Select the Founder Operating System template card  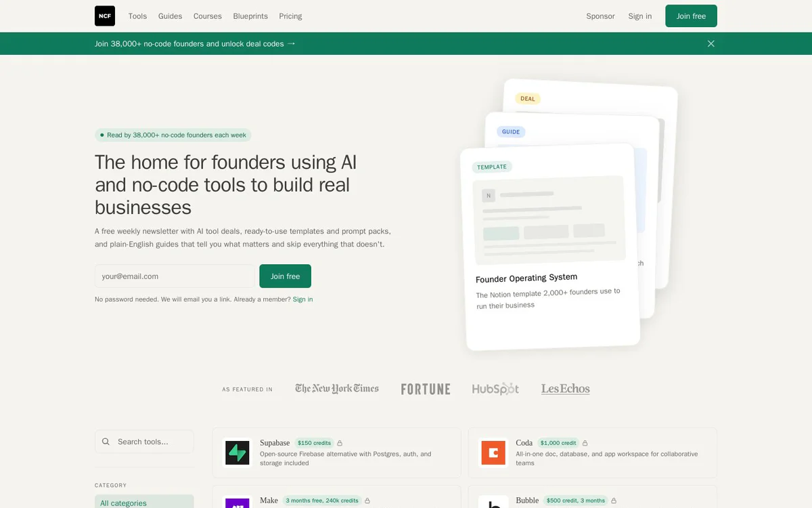[x=551, y=247]
